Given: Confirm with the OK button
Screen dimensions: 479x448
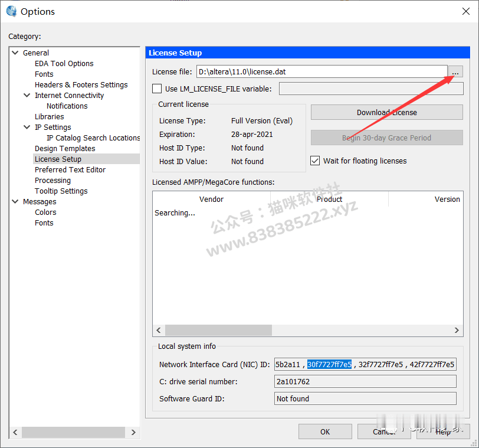Looking at the screenshot, I should [325, 431].
